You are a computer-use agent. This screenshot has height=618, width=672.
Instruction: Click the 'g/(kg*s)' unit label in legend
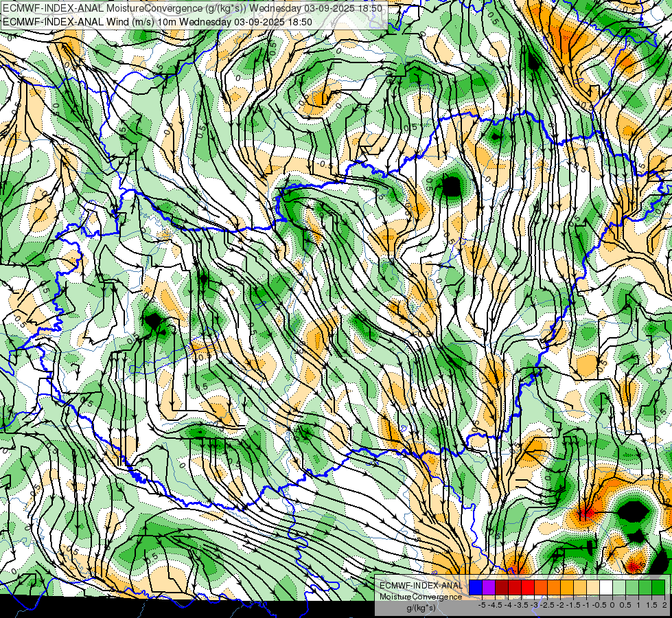coord(421,608)
